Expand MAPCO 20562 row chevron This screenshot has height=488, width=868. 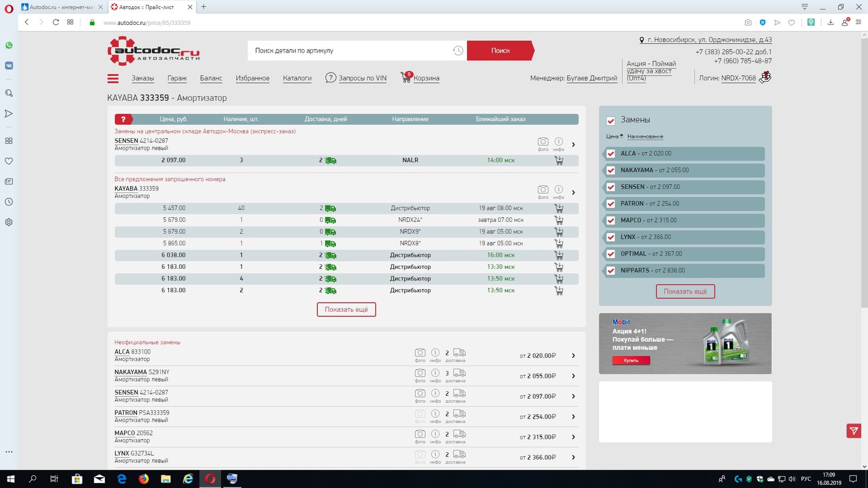(573, 437)
